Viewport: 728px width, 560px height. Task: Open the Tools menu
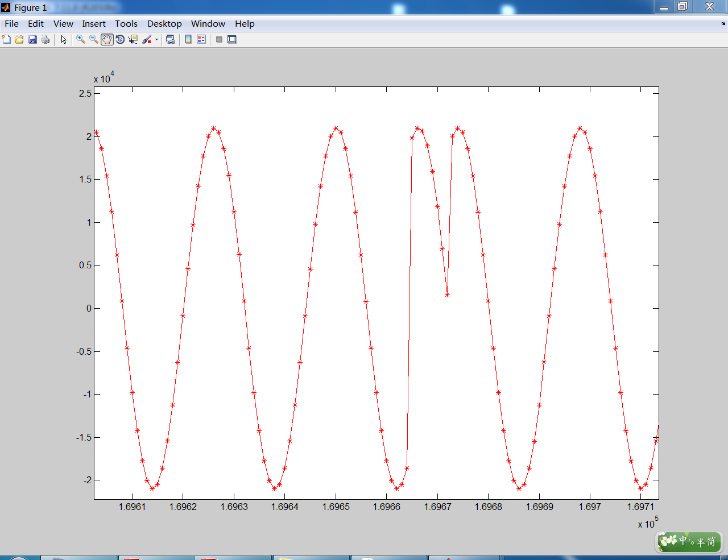point(126,23)
